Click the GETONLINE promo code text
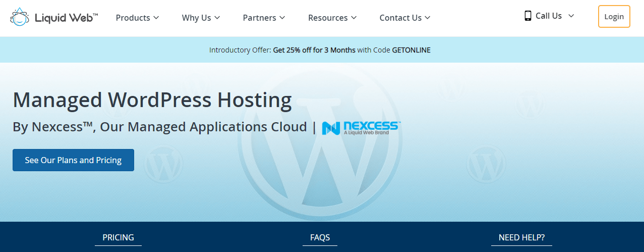This screenshot has width=644, height=252. pos(411,50)
